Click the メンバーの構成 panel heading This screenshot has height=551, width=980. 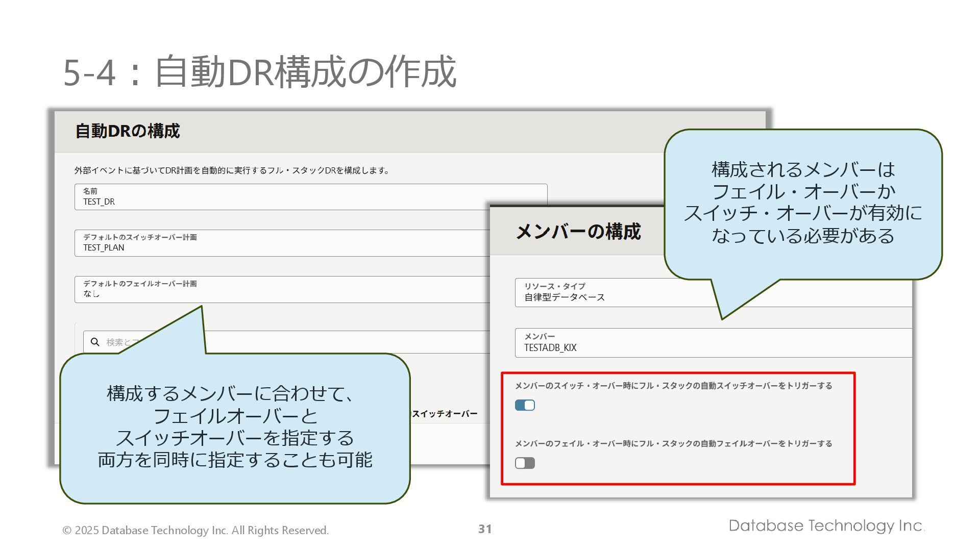coord(578,232)
